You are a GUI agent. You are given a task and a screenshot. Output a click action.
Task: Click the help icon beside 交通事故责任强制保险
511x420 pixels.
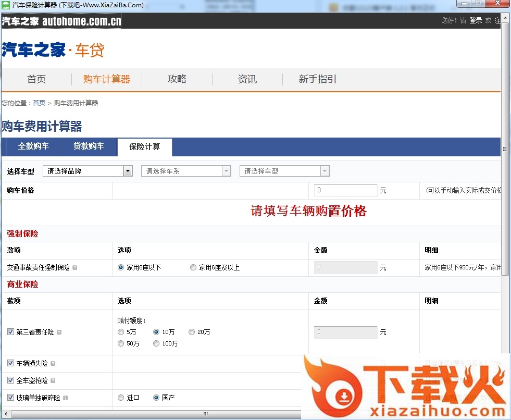[75, 268]
